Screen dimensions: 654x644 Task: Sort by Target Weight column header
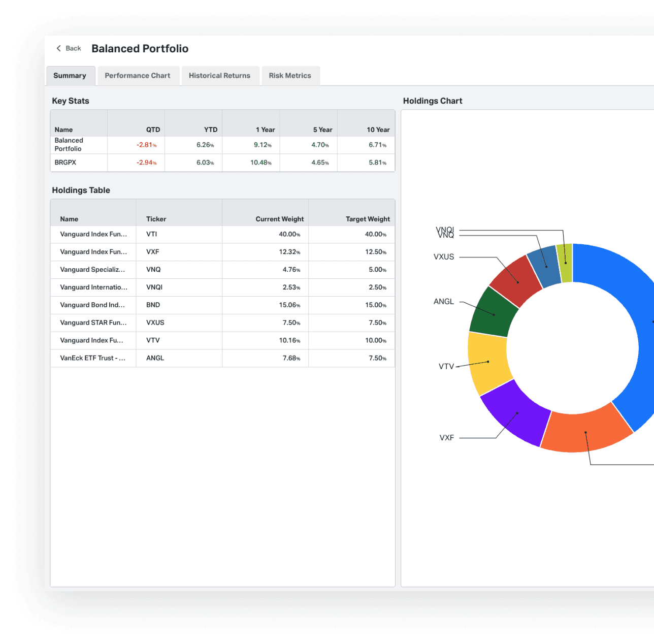point(368,219)
